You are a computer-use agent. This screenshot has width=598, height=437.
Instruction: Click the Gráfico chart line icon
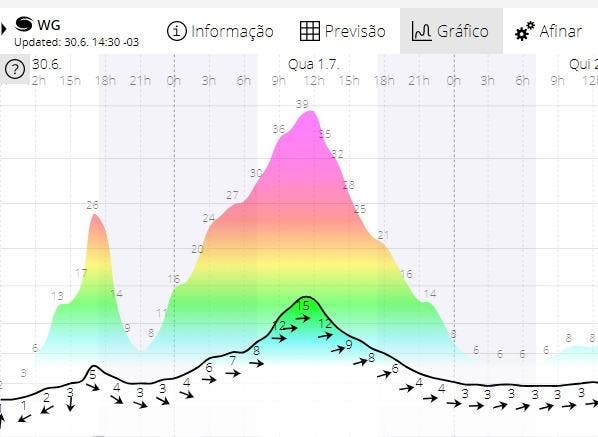pyautogui.click(x=421, y=31)
